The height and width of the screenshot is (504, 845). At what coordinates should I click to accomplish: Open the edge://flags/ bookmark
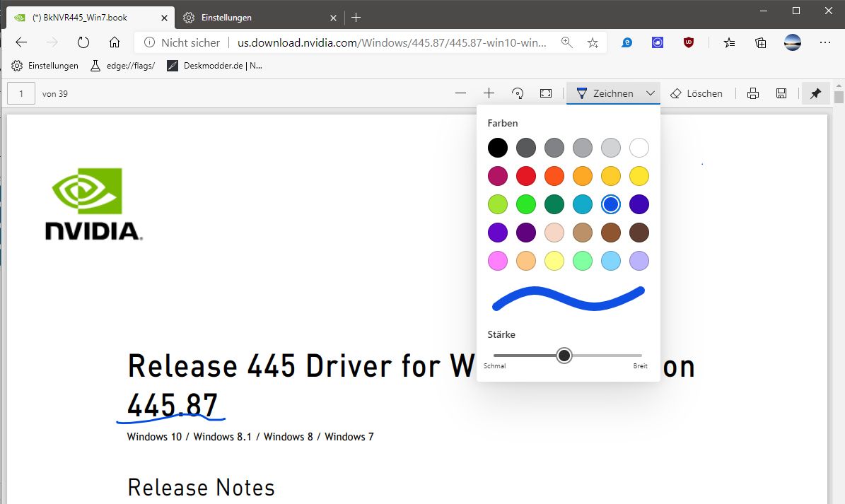point(122,66)
